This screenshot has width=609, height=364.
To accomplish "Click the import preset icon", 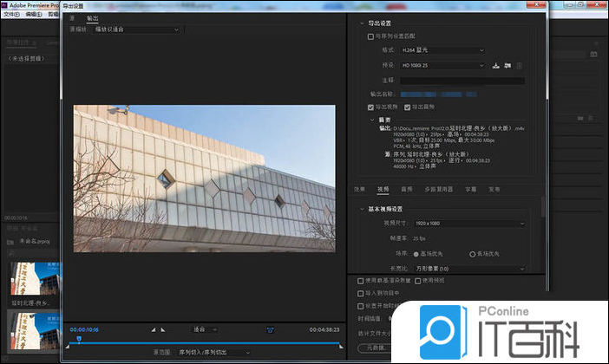I will (x=507, y=65).
